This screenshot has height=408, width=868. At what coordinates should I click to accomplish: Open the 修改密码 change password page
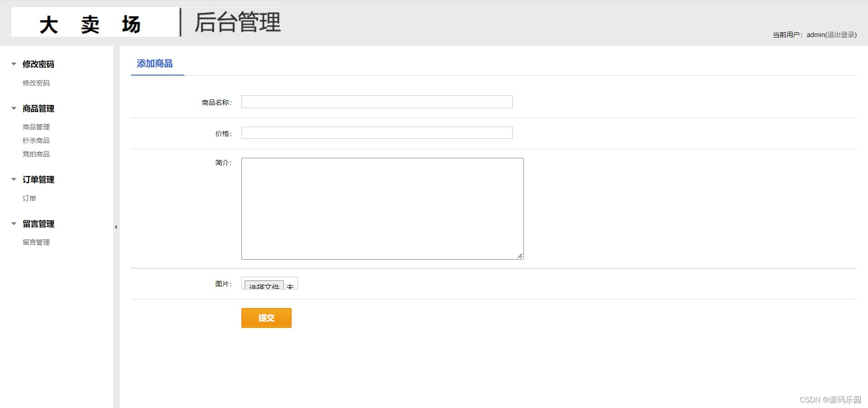[x=35, y=83]
